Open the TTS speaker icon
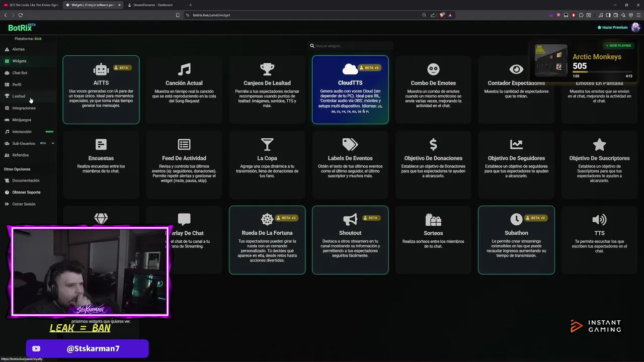 pos(599,220)
